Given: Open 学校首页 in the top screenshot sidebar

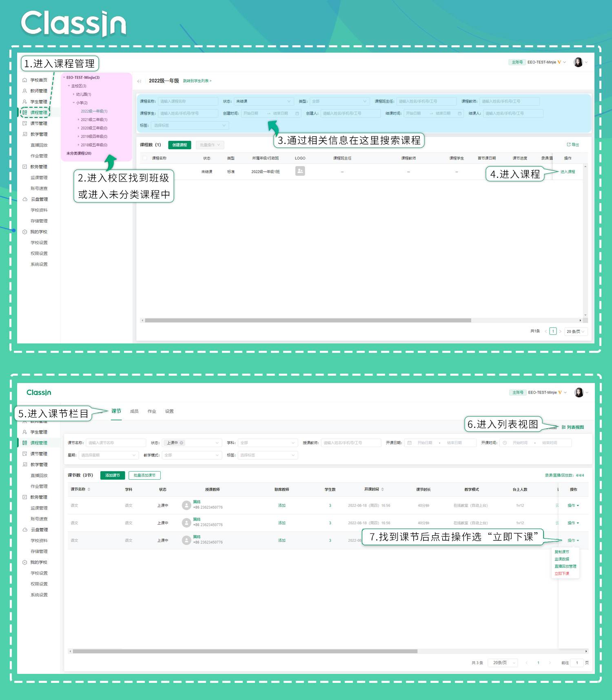Looking at the screenshot, I should pyautogui.click(x=35, y=80).
